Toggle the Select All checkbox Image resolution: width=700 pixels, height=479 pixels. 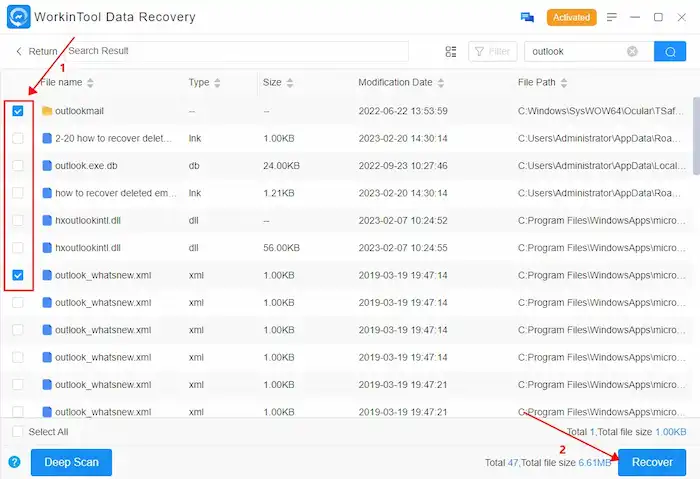tap(18, 432)
